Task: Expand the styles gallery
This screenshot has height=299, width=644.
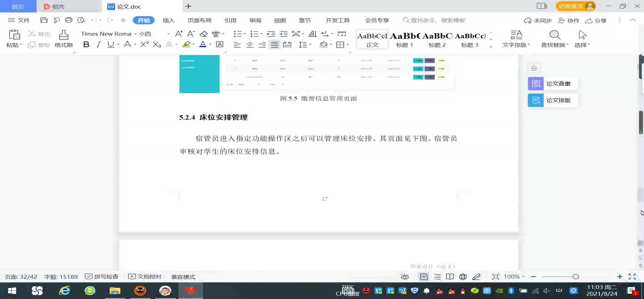Action: pyautogui.click(x=491, y=47)
